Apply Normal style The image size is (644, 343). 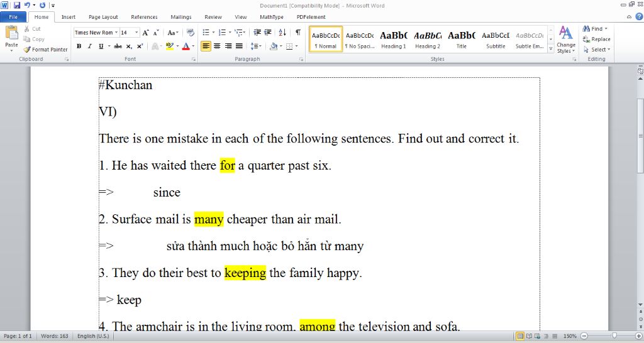326,40
